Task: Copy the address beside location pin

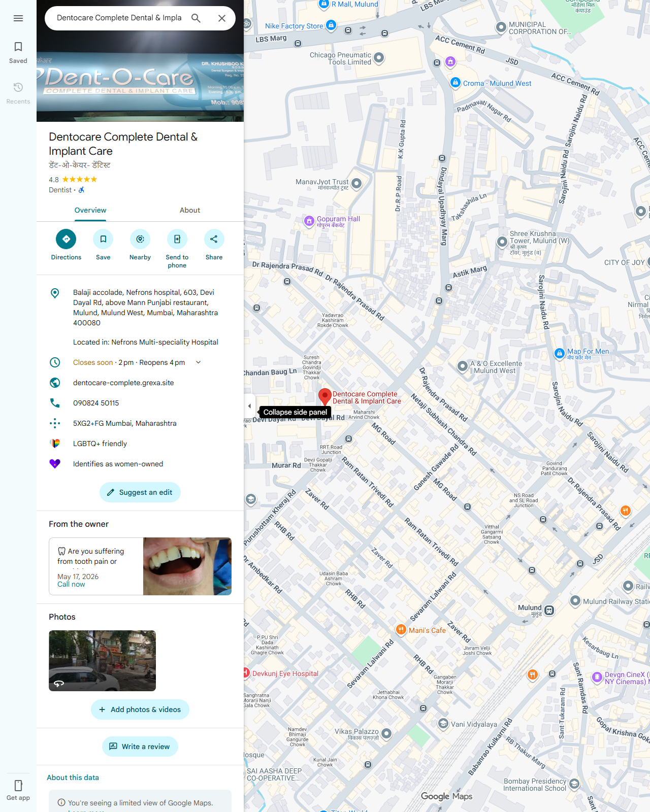Action: tap(140, 308)
